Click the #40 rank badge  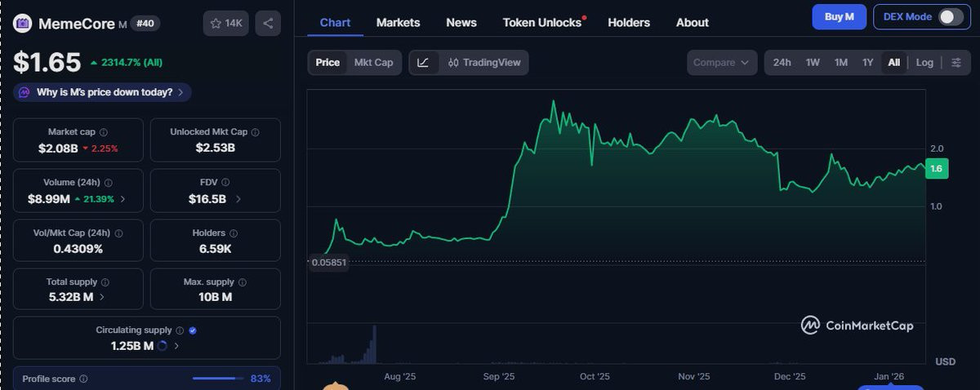146,24
